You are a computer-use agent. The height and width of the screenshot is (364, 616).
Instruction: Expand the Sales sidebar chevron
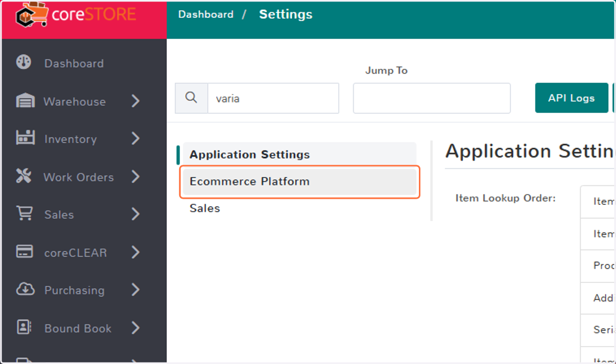point(136,214)
